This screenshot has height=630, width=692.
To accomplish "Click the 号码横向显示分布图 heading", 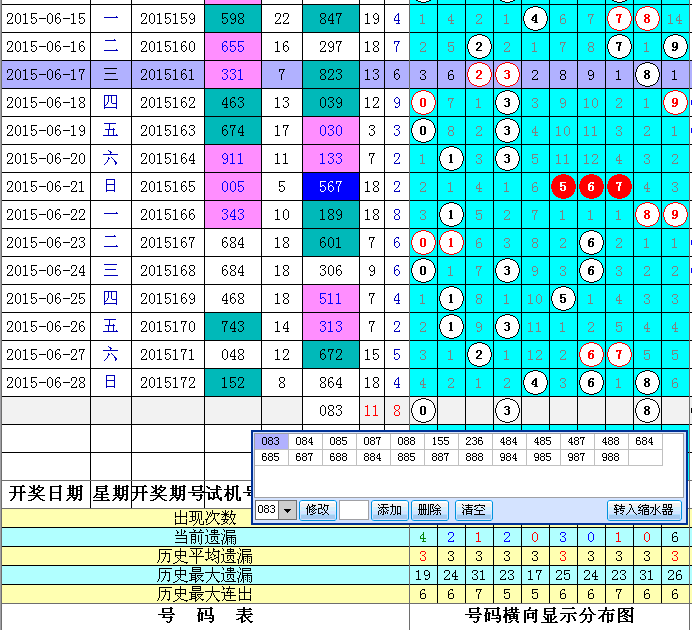I will point(550,616).
